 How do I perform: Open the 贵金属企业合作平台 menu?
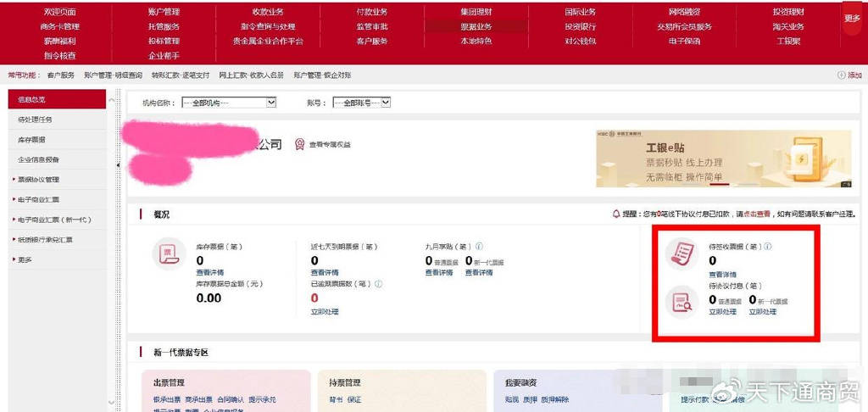(x=268, y=41)
